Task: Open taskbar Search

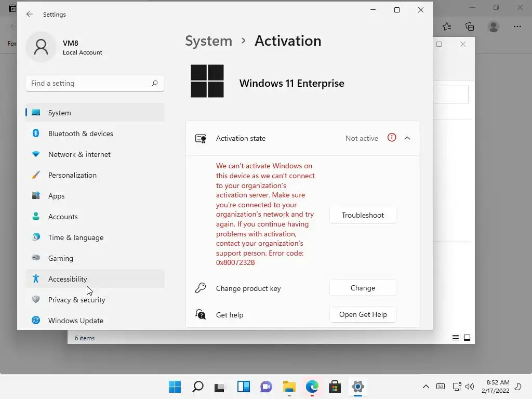Action: coord(198,387)
